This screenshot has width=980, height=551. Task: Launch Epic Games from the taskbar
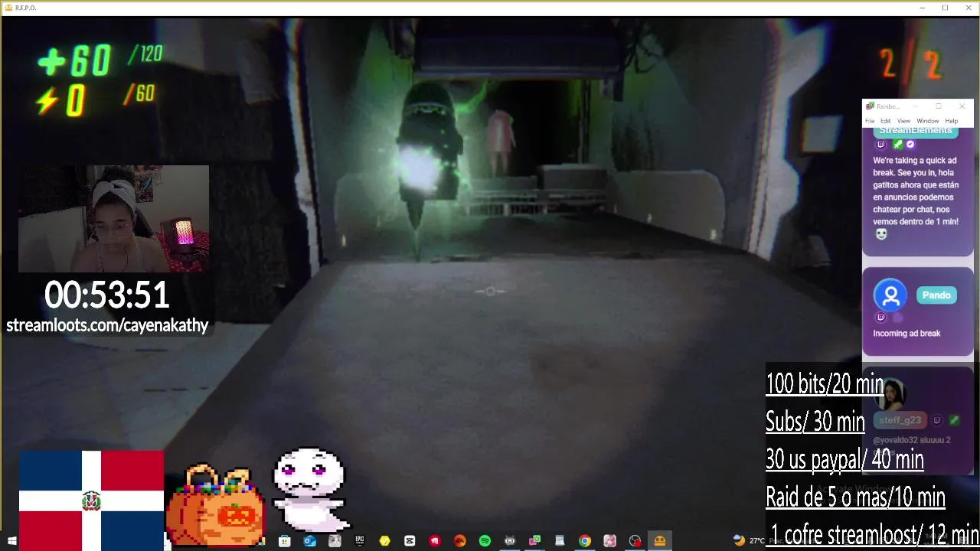click(x=360, y=541)
